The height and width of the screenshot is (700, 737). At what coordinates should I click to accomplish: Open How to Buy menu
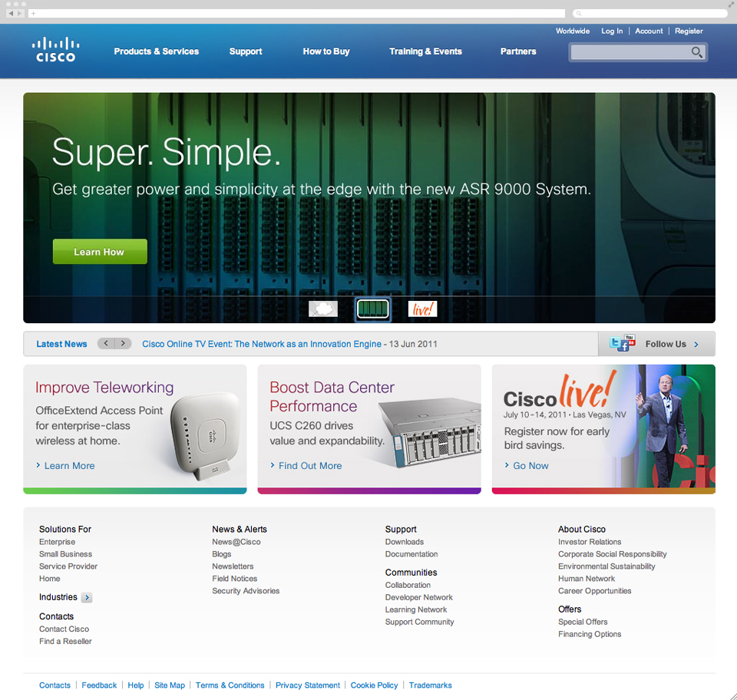pyautogui.click(x=326, y=51)
